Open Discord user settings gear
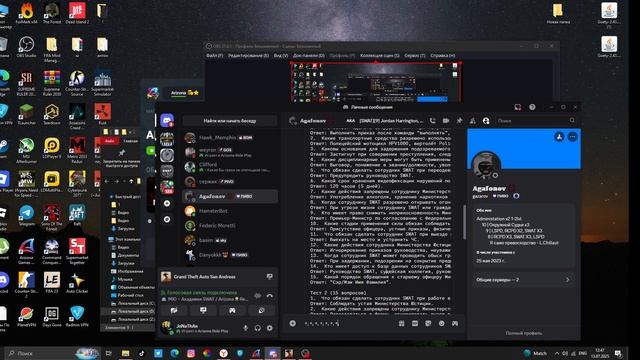The width and height of the screenshot is (640, 360). point(270,328)
